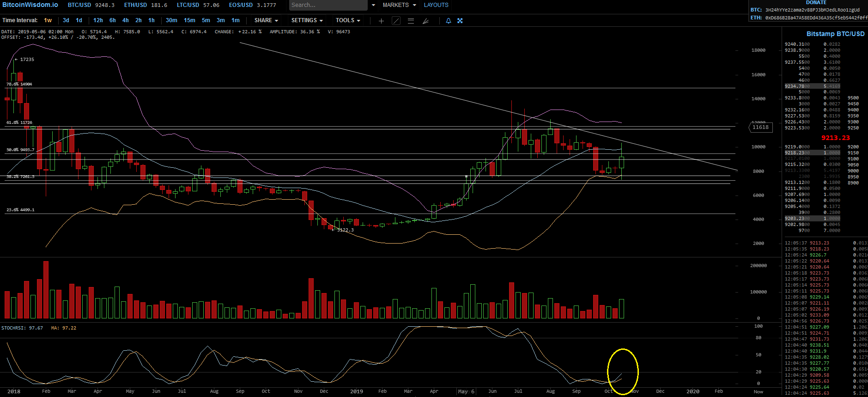Select the 3d time interval
The height and width of the screenshot is (397, 868).
(66, 20)
